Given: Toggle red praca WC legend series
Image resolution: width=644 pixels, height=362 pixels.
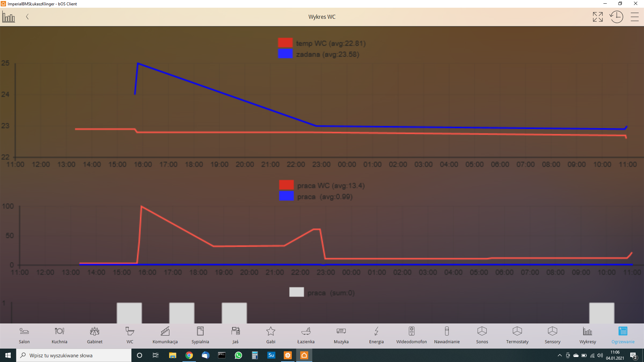Looking at the screenshot, I should [x=286, y=185].
